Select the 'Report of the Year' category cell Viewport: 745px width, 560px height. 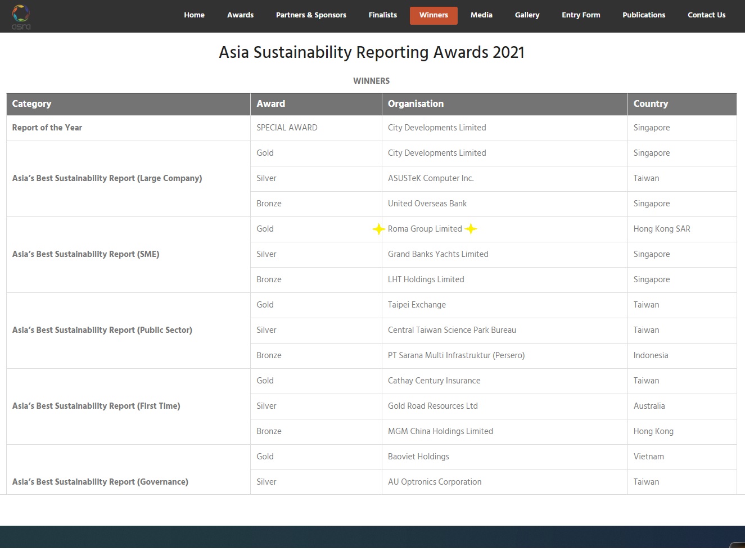(128, 128)
